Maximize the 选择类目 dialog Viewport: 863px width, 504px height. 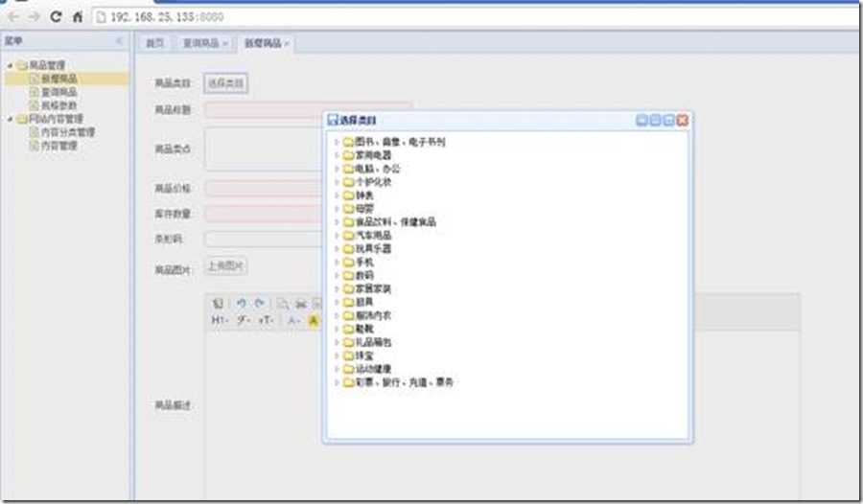coord(668,120)
